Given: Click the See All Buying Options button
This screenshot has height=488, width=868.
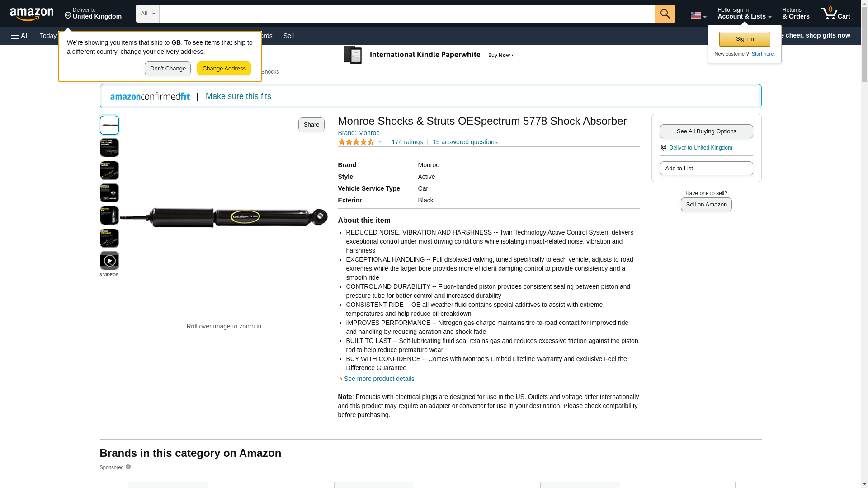Looking at the screenshot, I should [706, 131].
